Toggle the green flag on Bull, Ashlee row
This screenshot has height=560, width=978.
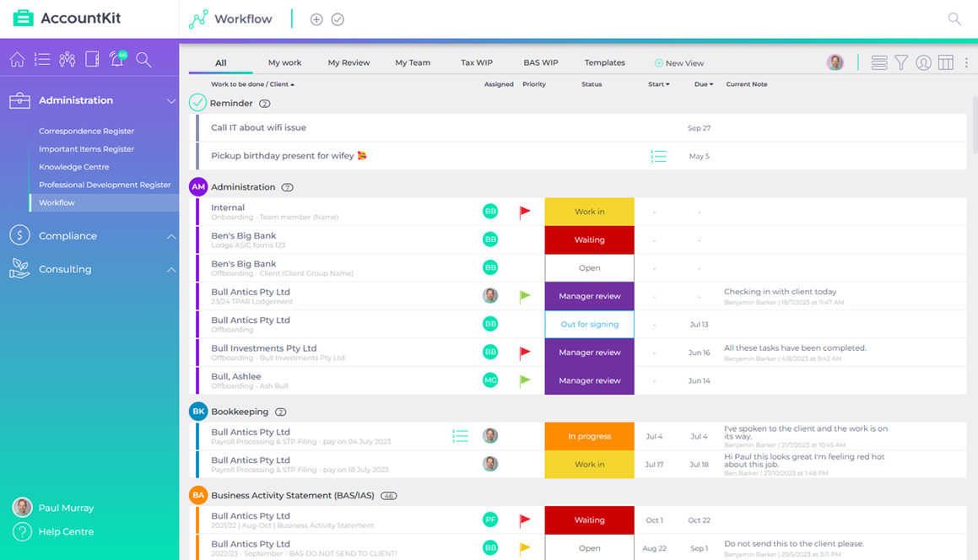pos(526,380)
